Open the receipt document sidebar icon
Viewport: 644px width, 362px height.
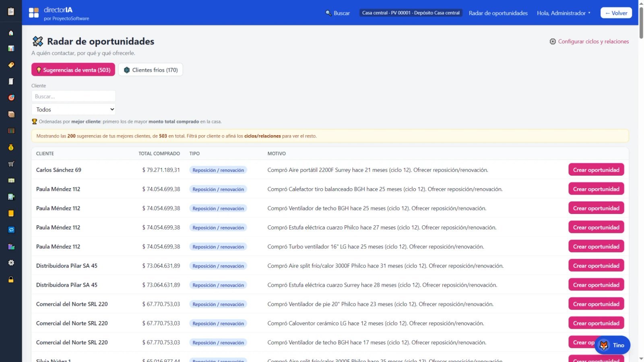pyautogui.click(x=11, y=81)
